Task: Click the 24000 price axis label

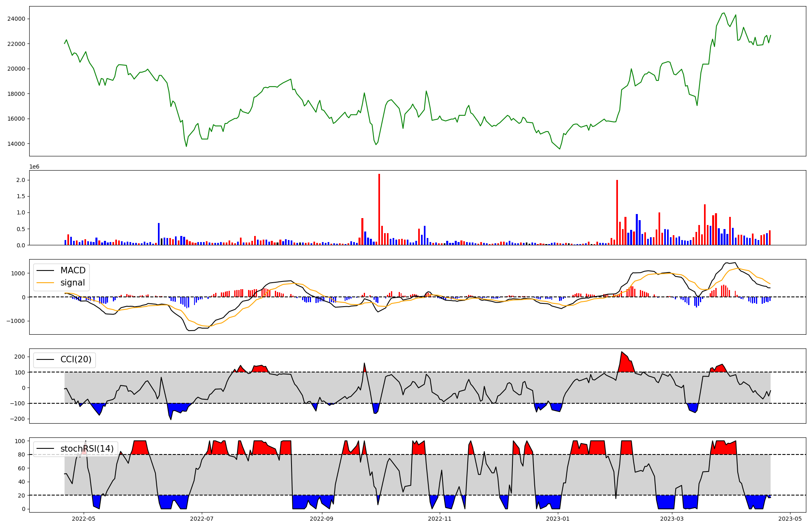Action: [x=16, y=19]
